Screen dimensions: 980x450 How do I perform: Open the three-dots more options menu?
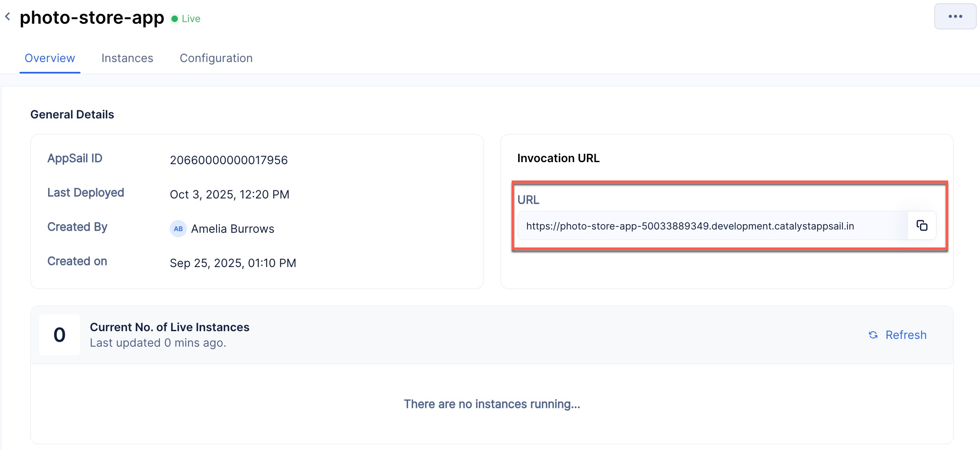[955, 17]
